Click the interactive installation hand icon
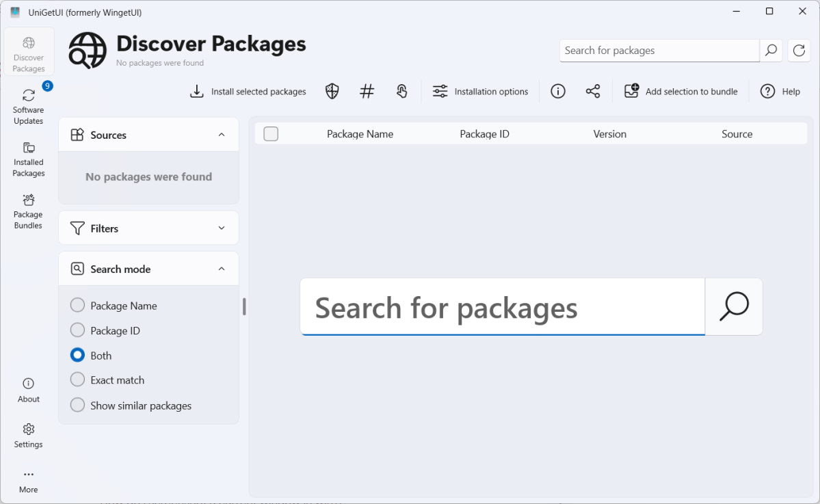Viewport: 820px width, 504px height. click(401, 92)
